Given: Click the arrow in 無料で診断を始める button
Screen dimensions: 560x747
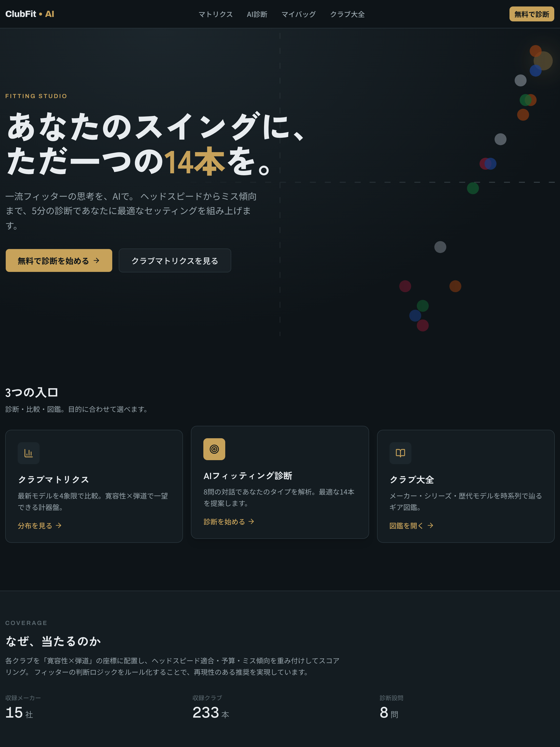Looking at the screenshot, I should click(97, 260).
